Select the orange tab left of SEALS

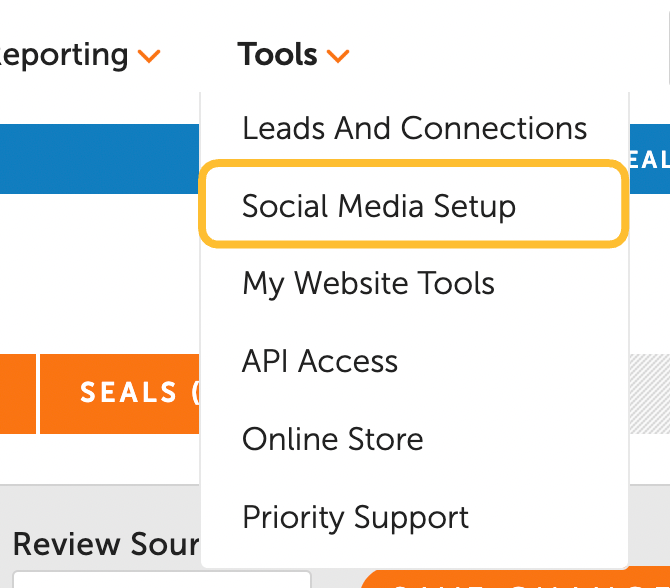pos(17,393)
